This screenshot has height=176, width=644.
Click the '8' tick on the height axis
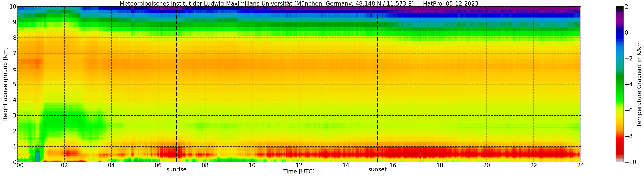[15, 38]
